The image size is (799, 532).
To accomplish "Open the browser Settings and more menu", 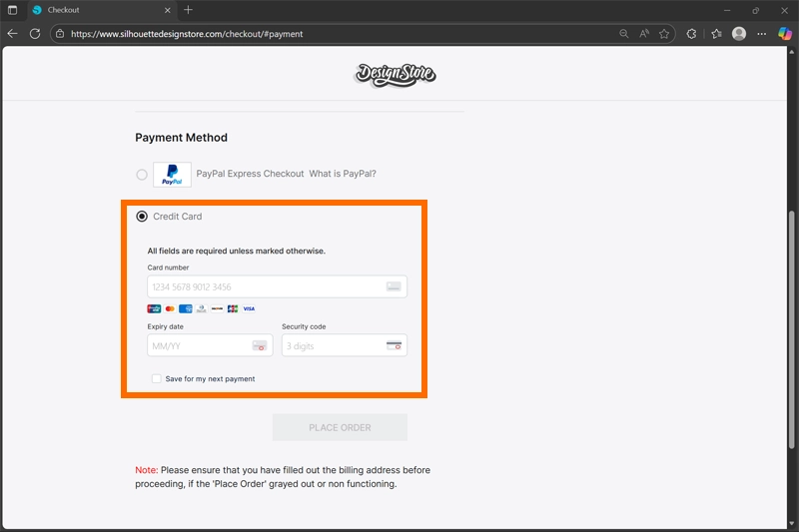I will [762, 34].
